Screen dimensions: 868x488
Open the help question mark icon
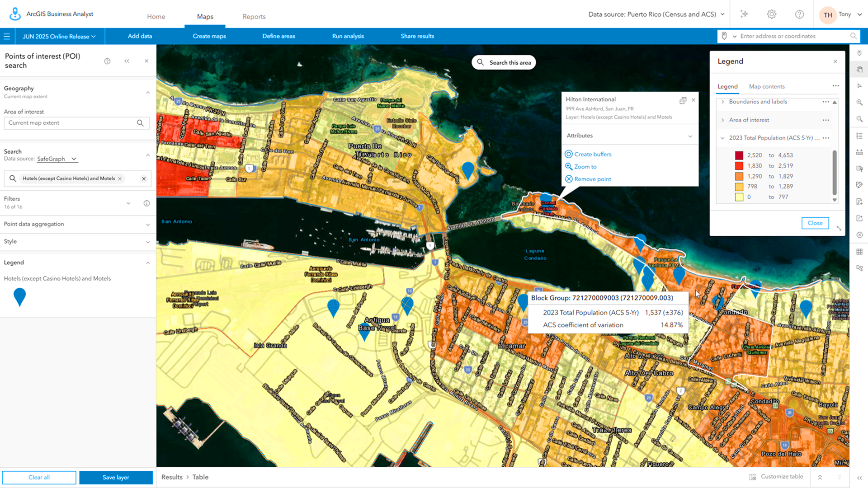(x=799, y=14)
